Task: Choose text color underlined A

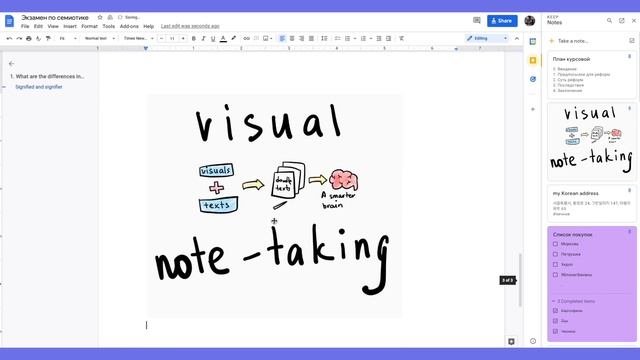Action: pyautogui.click(x=223, y=38)
